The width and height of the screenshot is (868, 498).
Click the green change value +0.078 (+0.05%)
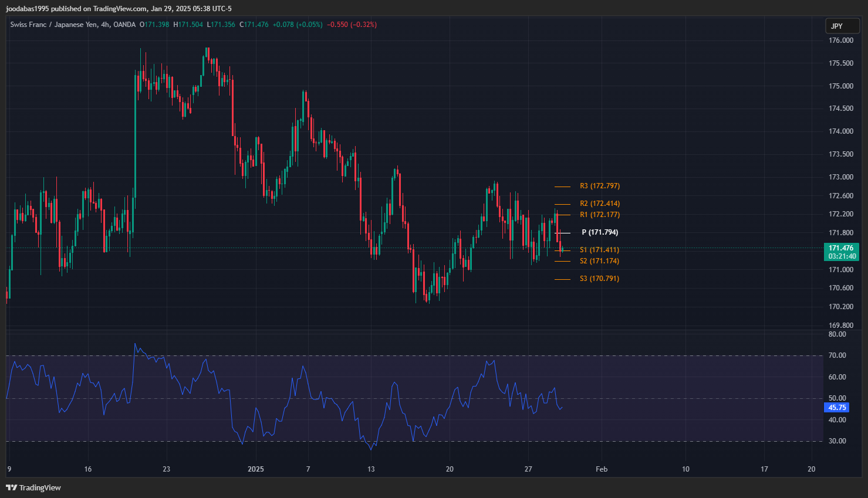(298, 25)
